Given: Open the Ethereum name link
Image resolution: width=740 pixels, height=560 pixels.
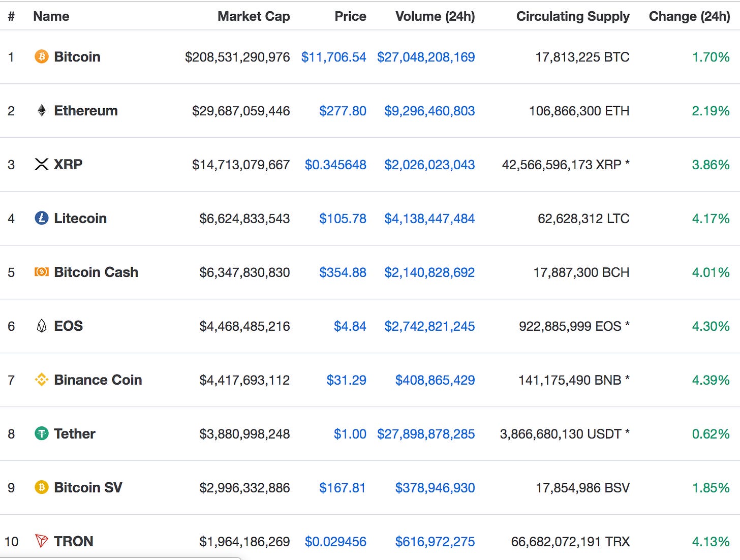Looking at the screenshot, I should [x=86, y=110].
